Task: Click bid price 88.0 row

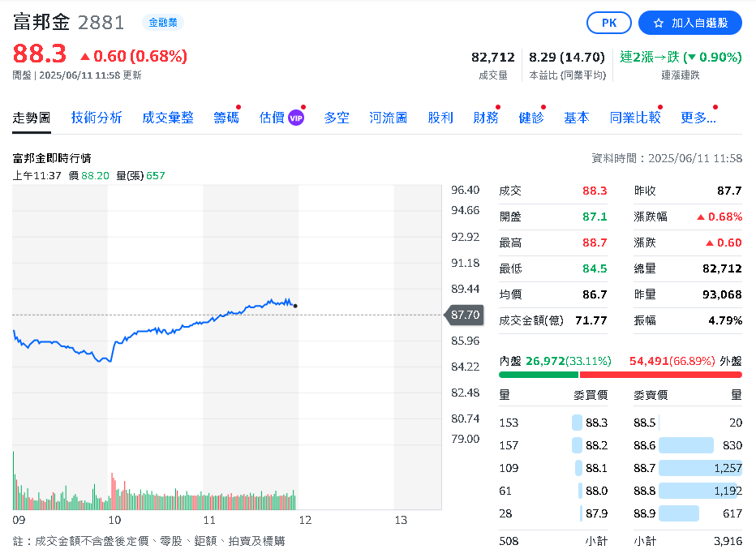Action: (x=553, y=491)
